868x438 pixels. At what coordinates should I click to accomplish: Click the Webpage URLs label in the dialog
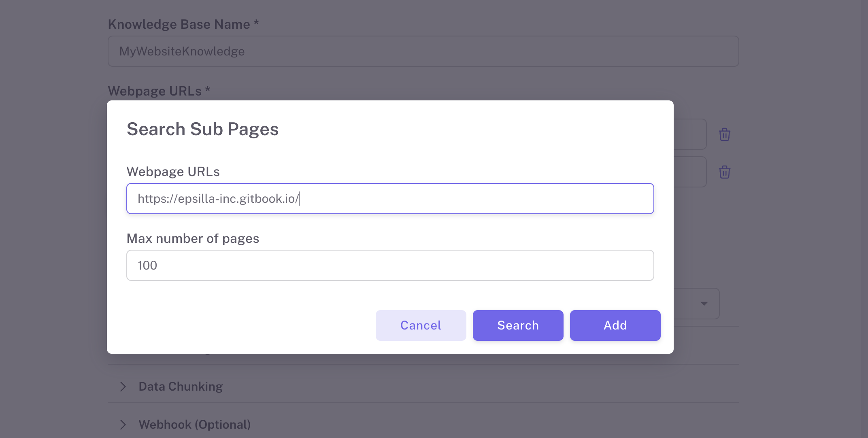(173, 172)
